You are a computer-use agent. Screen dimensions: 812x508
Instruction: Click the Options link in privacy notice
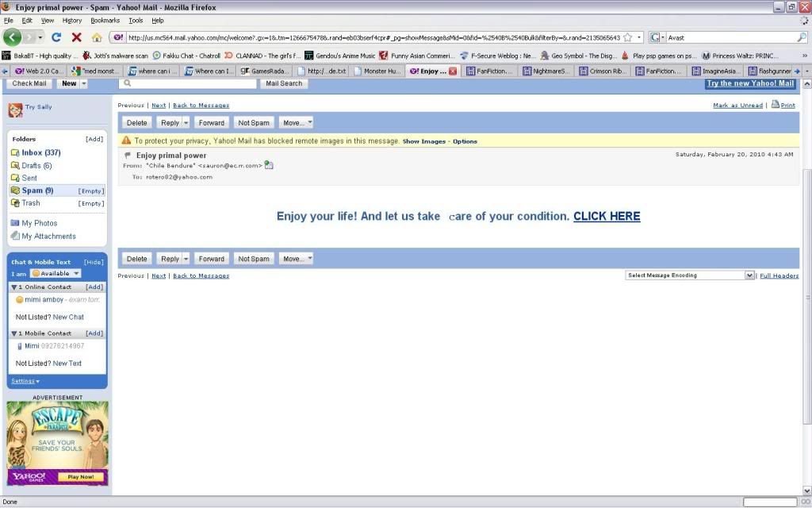pyautogui.click(x=465, y=141)
